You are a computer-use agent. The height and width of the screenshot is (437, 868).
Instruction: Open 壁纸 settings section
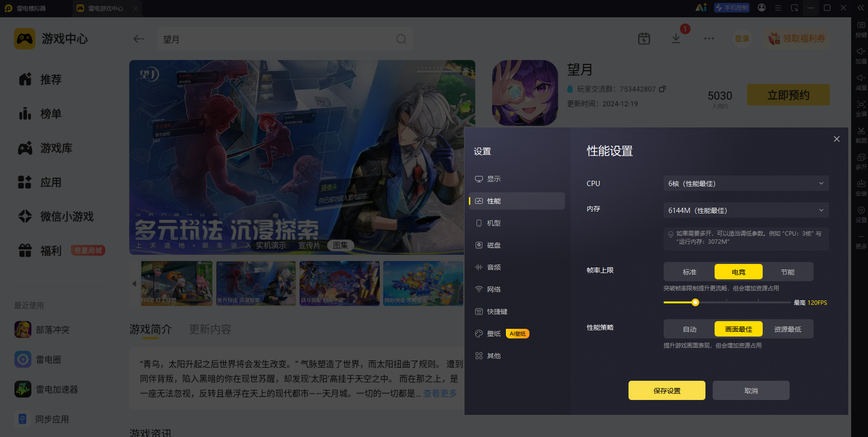click(516, 334)
